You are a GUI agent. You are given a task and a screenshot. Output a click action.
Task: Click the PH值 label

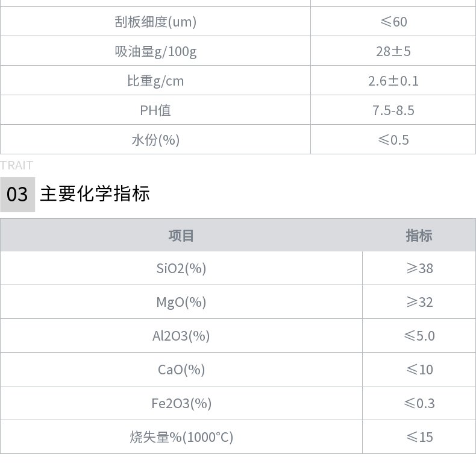click(x=155, y=110)
